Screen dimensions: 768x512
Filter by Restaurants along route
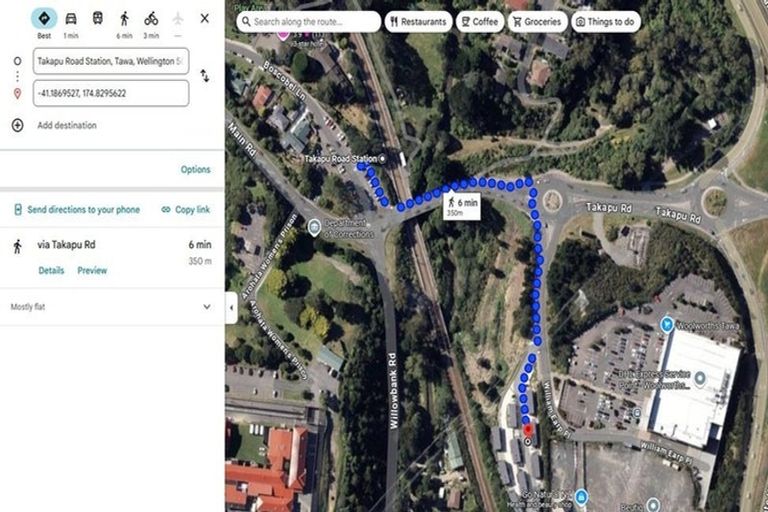(x=418, y=22)
